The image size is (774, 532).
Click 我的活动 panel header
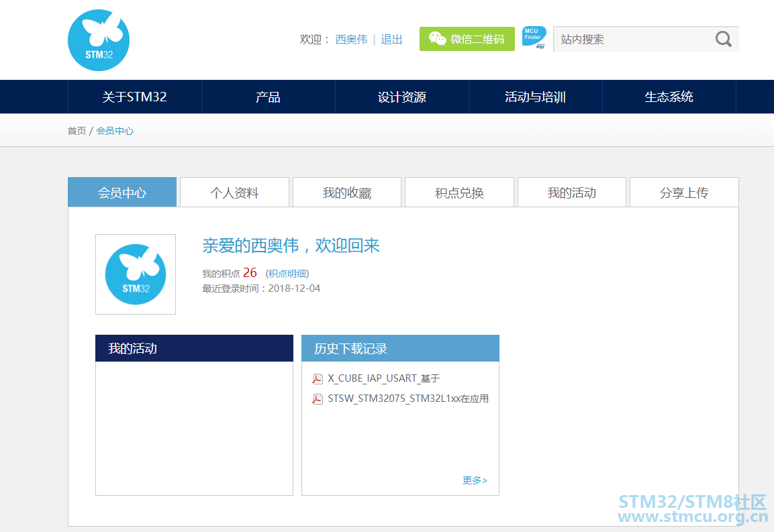(x=194, y=348)
